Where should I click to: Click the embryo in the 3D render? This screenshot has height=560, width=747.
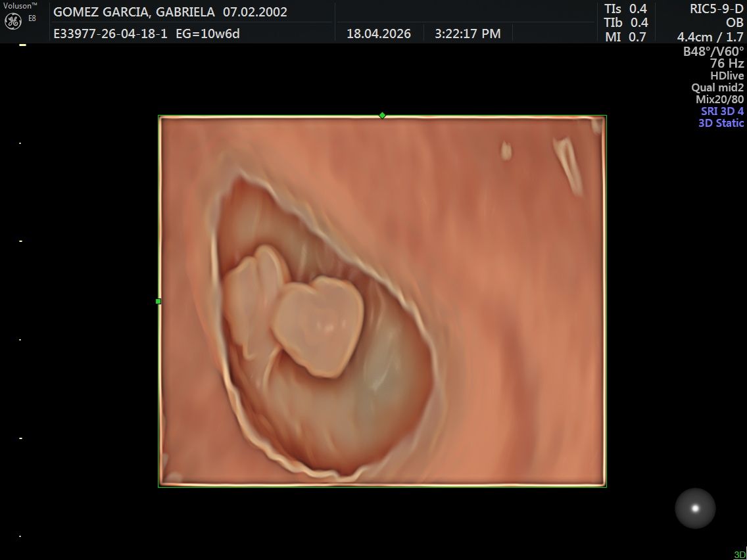coord(293,312)
